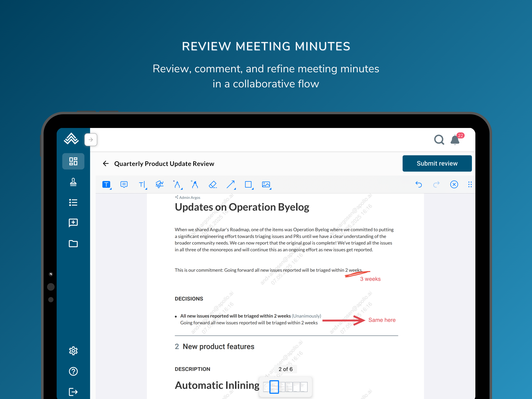532x399 pixels.
Task: Close the annotation toolbar with X
Action: tap(454, 184)
